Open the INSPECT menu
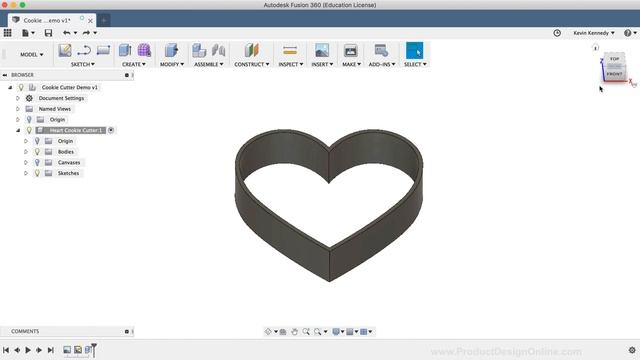The width and height of the screenshot is (640, 360). (x=291, y=64)
